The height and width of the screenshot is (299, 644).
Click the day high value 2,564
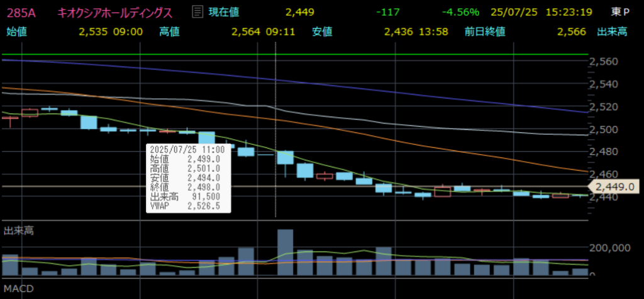pos(246,32)
